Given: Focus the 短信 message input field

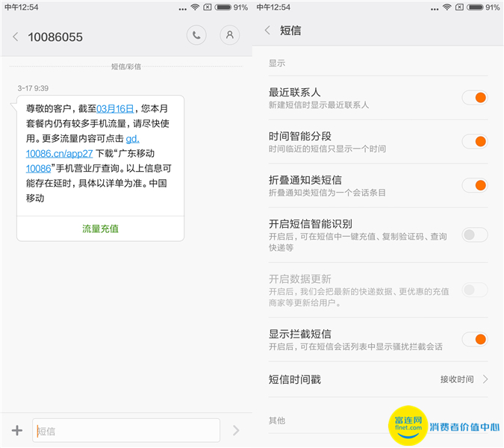Looking at the screenshot, I should 126,430.
